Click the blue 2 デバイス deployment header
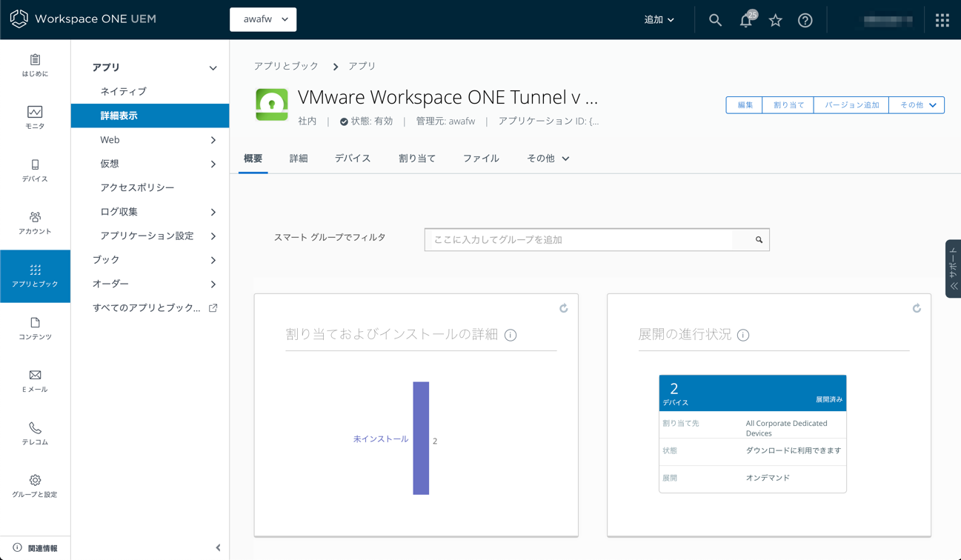Viewport: 961px width, 560px height. [753, 393]
